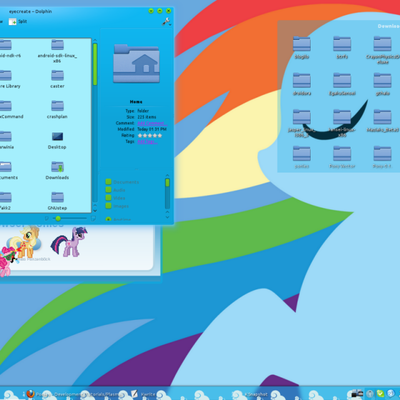Click the large Home folder preview
The image size is (400, 400).
tap(136, 64)
